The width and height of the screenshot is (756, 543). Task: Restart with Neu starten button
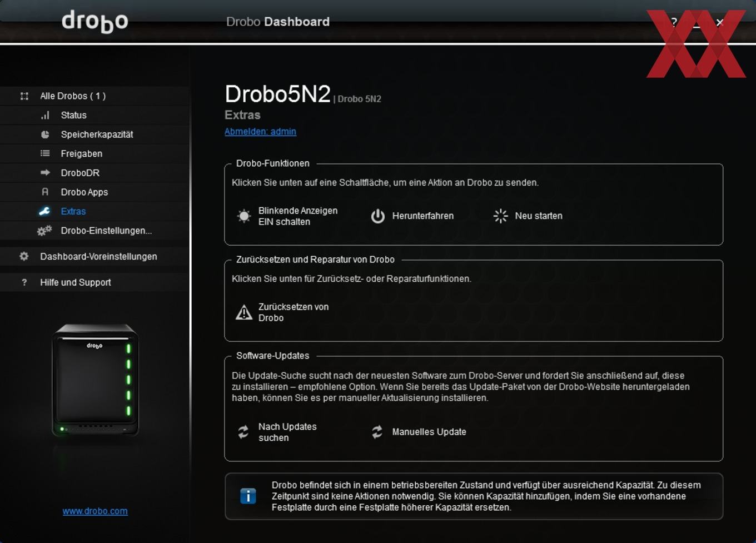[x=528, y=216]
